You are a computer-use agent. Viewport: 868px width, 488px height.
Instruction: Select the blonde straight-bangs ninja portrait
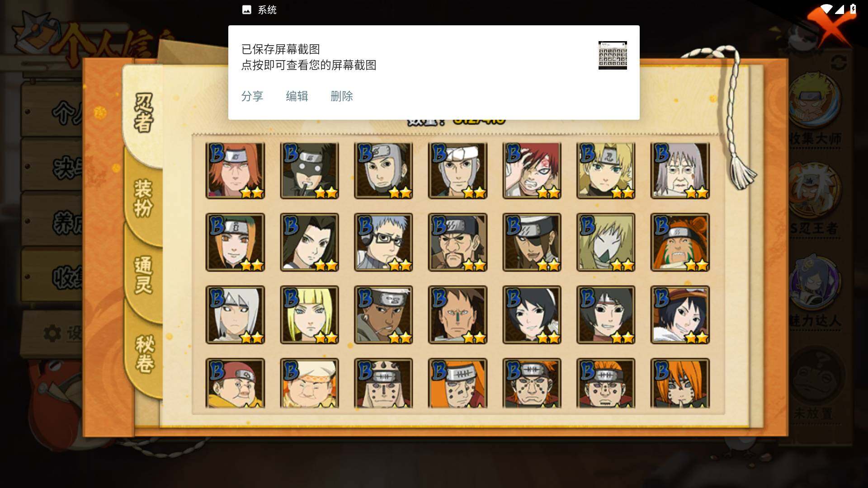coord(309,315)
